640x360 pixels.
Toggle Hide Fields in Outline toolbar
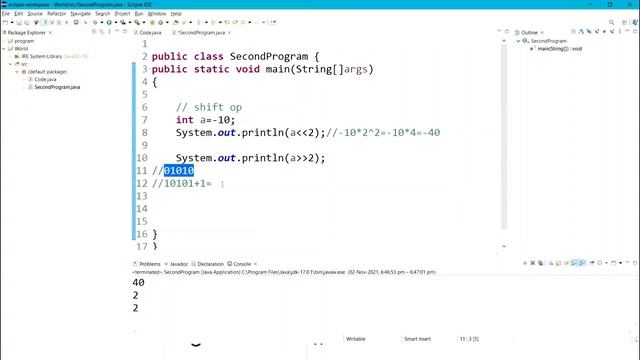589,31
